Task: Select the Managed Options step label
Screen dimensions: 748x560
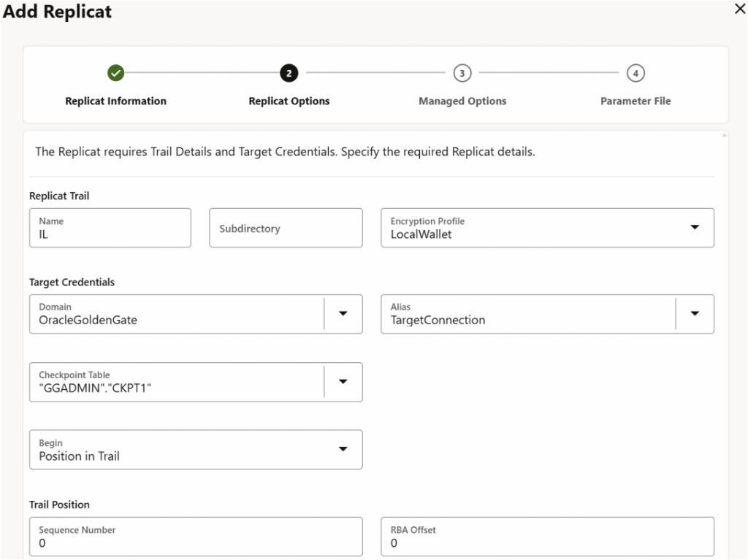Action: click(x=462, y=101)
